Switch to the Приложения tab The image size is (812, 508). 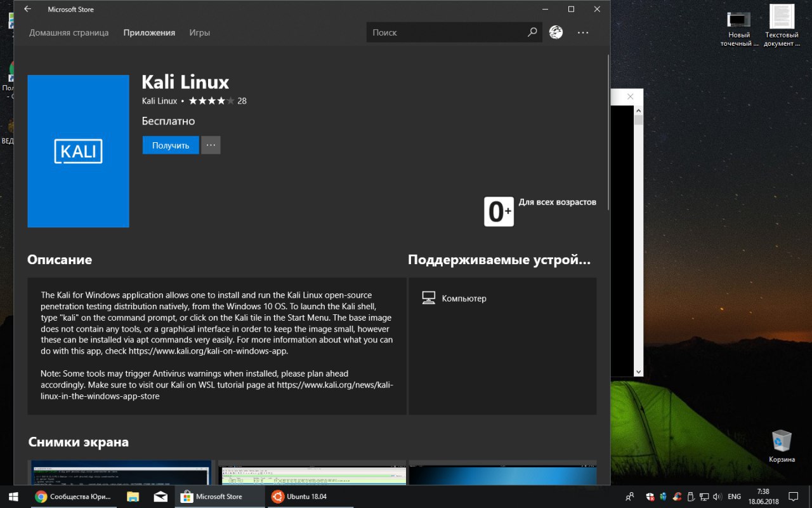[x=149, y=32]
